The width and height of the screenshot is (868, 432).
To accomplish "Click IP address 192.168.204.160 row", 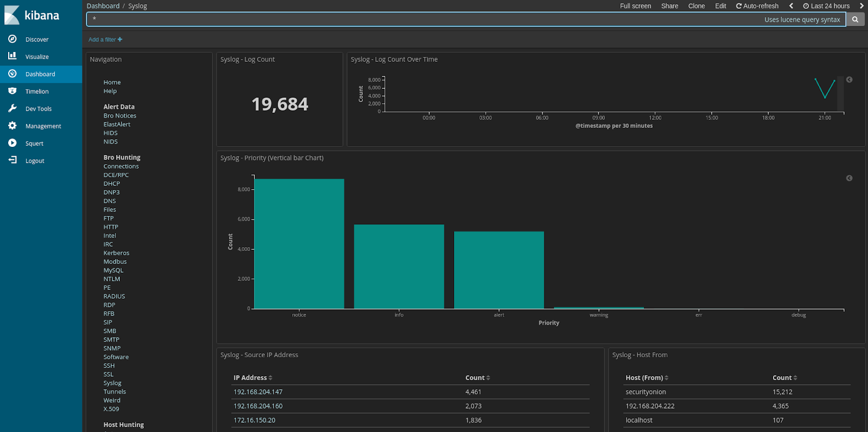I will point(411,406).
